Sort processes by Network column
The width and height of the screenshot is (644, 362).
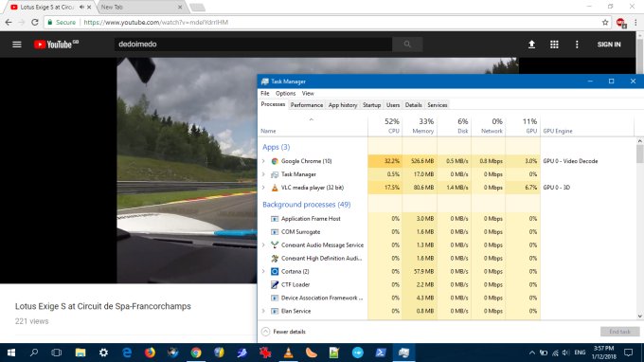[489, 126]
